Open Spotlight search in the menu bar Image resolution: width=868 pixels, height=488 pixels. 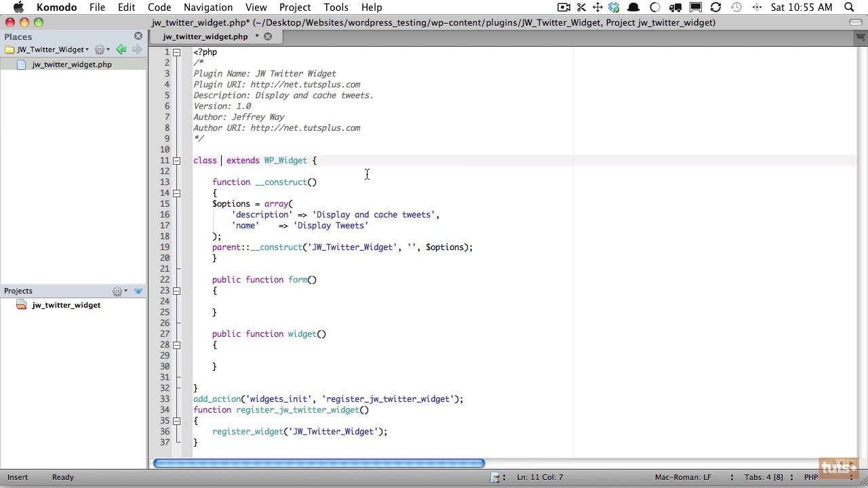pos(848,7)
